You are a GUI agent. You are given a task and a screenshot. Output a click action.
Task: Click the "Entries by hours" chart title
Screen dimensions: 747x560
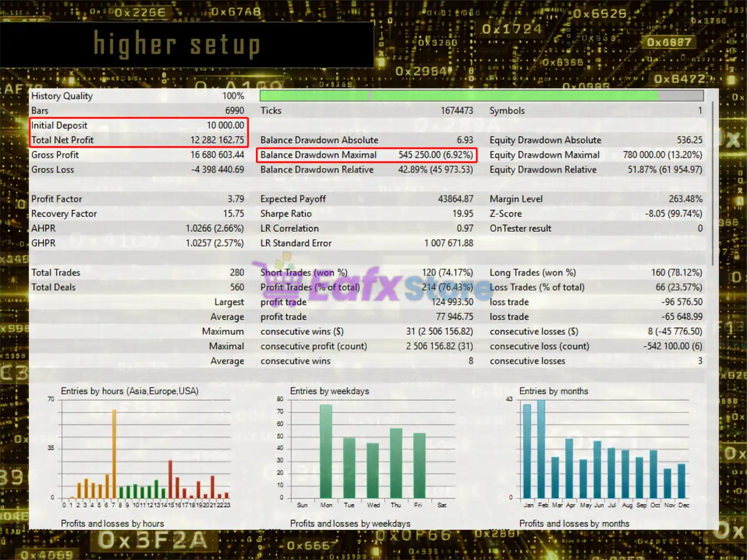click(130, 391)
